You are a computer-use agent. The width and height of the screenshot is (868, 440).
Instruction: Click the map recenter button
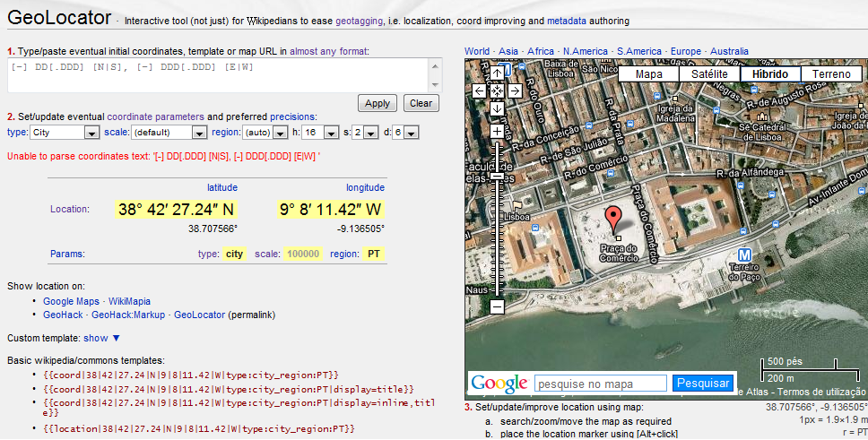[x=497, y=91]
